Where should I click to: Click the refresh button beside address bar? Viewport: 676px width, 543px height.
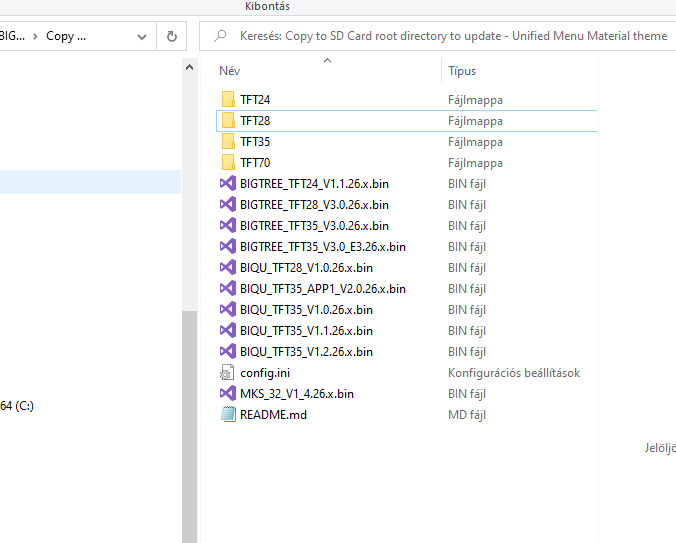pos(172,36)
